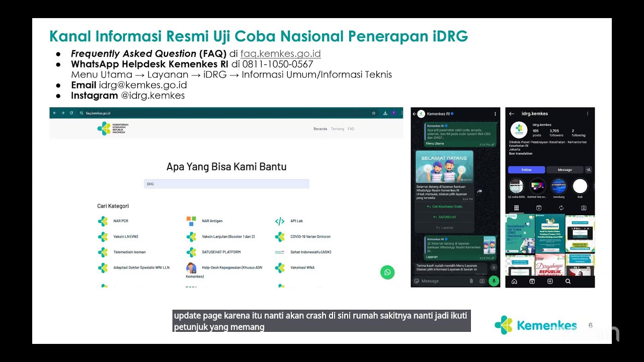Open the browser downloads icon
644x362 pixels.
pos(385,113)
